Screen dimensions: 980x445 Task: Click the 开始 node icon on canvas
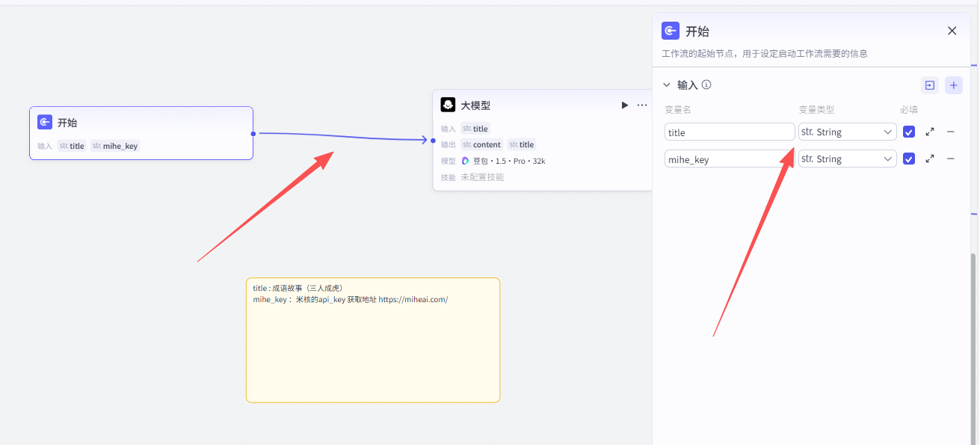[x=45, y=123]
